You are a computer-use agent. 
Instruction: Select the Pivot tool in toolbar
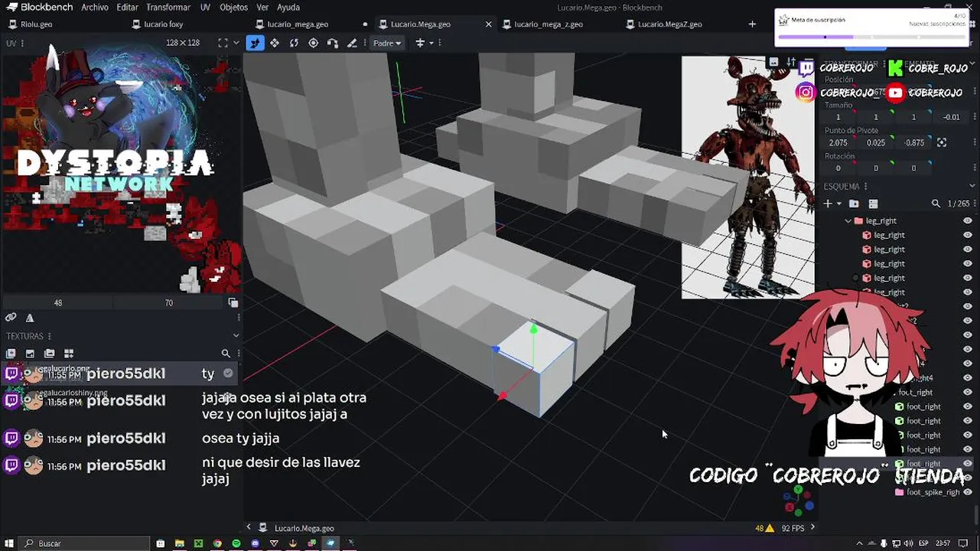313,43
